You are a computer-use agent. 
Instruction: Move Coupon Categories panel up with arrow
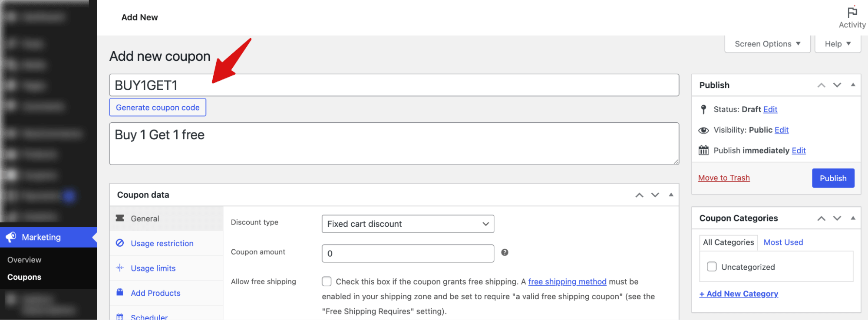click(x=821, y=219)
